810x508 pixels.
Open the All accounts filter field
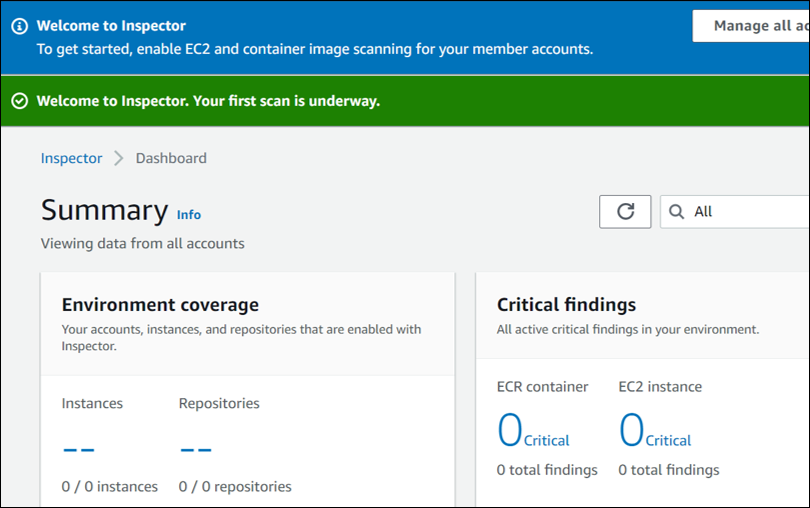[x=745, y=212]
